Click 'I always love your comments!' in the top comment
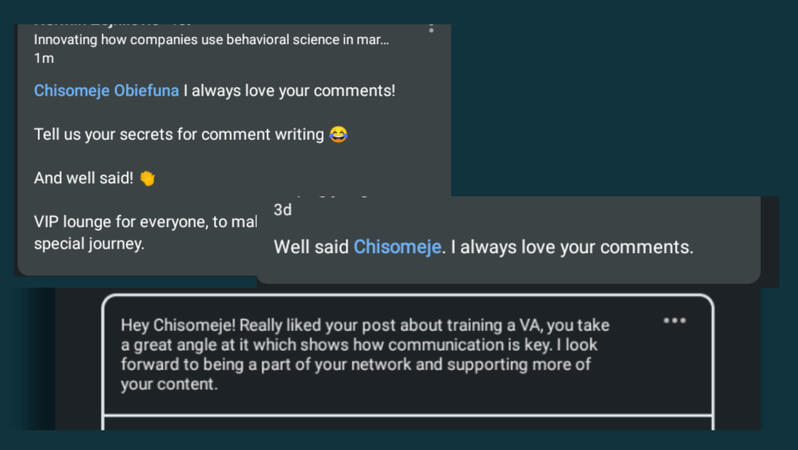Screen dimensions: 798x450 (293, 90)
